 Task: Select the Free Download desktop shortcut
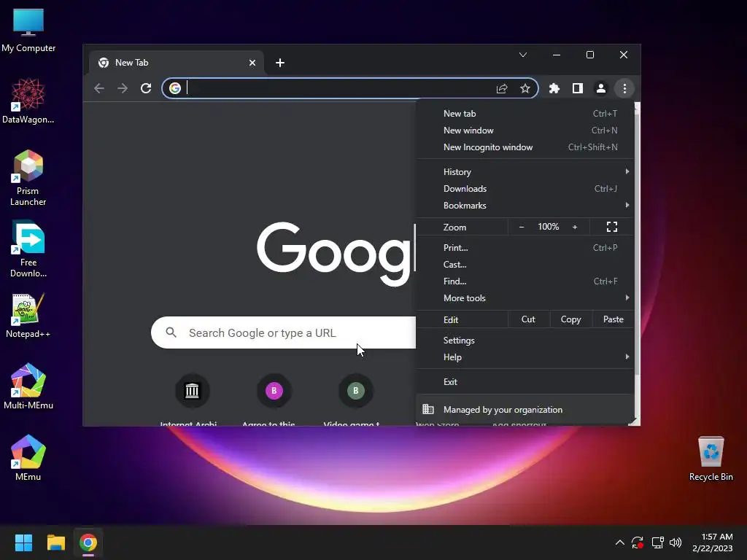(28, 249)
